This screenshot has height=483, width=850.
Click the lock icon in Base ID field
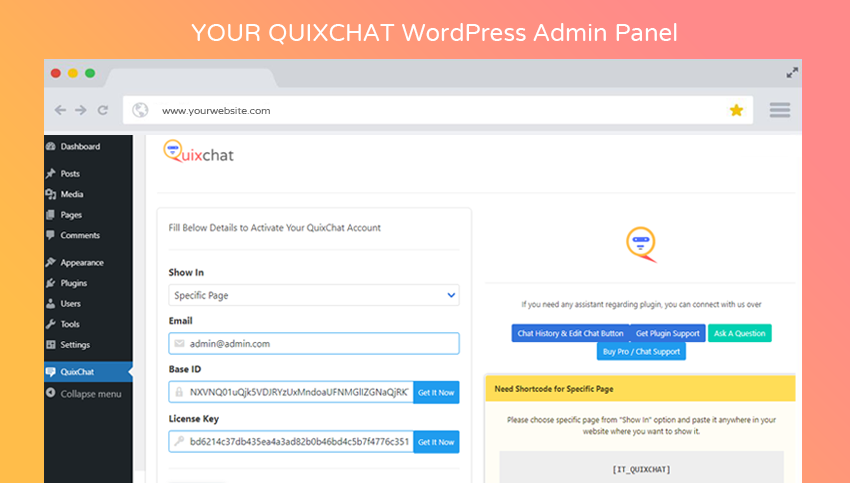tap(179, 392)
